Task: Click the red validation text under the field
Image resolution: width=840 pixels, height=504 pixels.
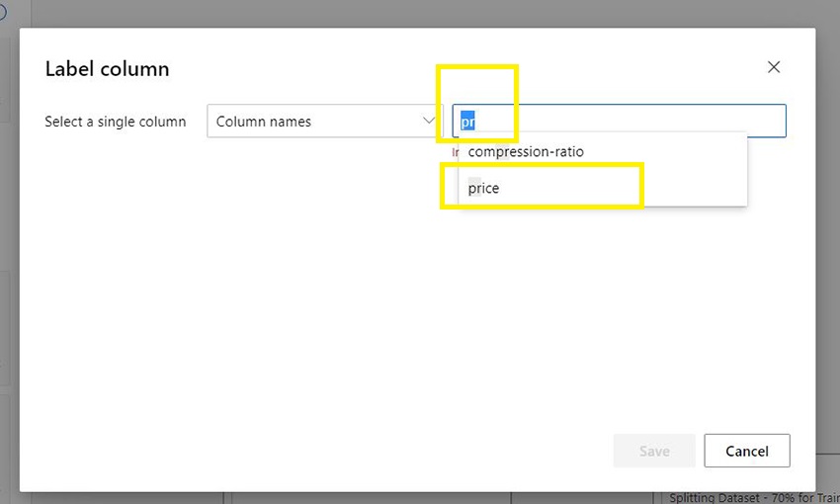Action: click(x=455, y=152)
